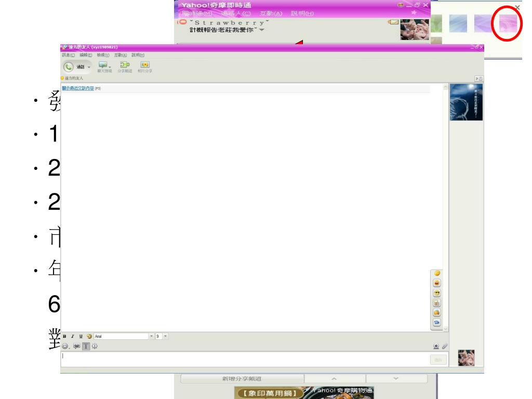Open 說明 menu in Yahoo Messenger window

pyautogui.click(x=302, y=14)
